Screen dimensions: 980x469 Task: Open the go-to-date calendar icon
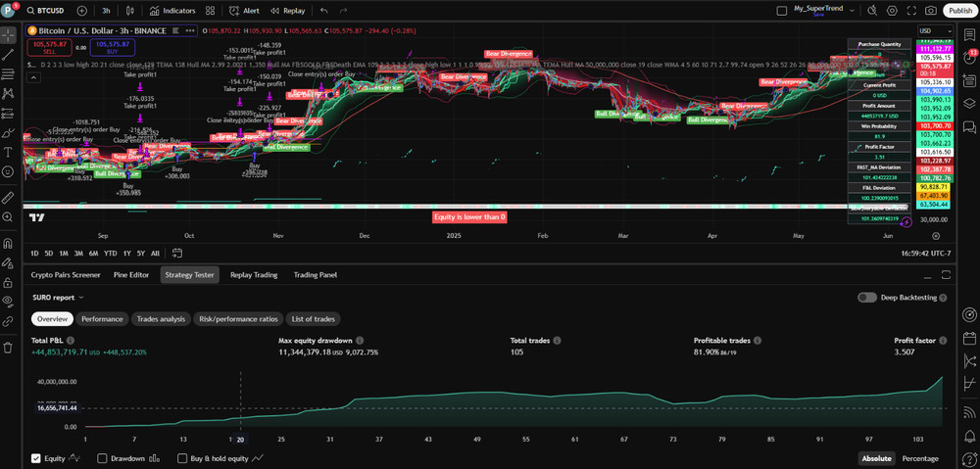coord(176,253)
